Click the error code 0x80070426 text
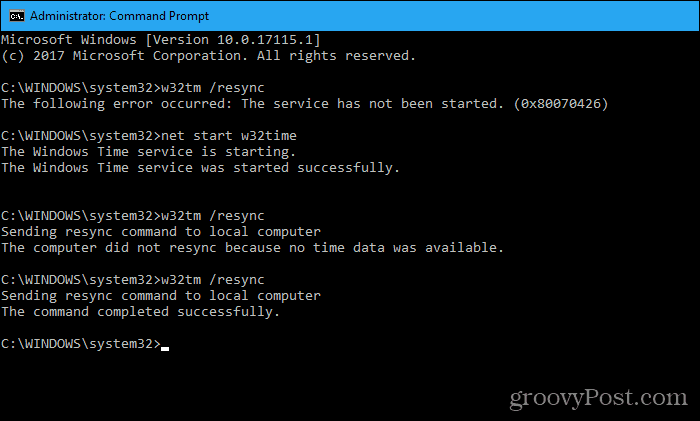Viewport: 700px width, 421px height. click(x=561, y=104)
